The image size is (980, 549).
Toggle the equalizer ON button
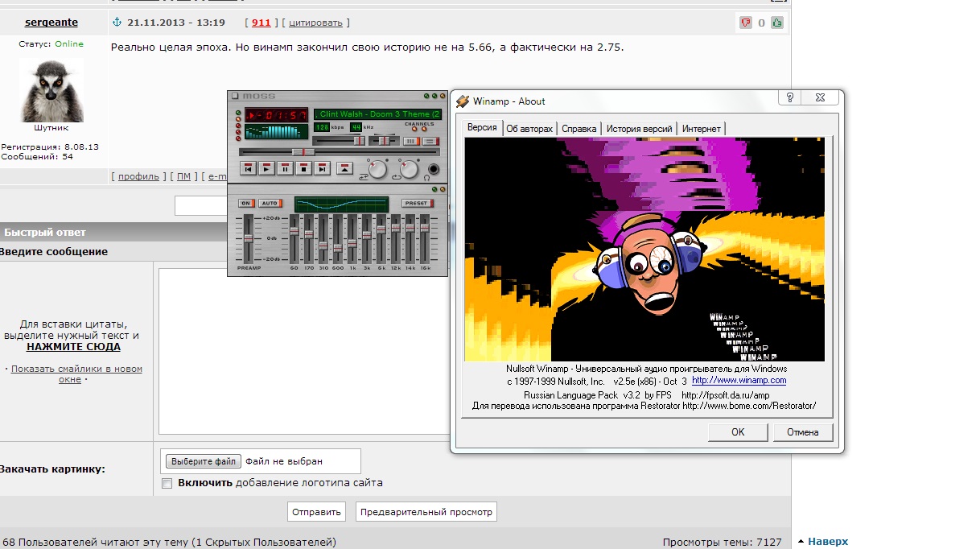(x=246, y=203)
